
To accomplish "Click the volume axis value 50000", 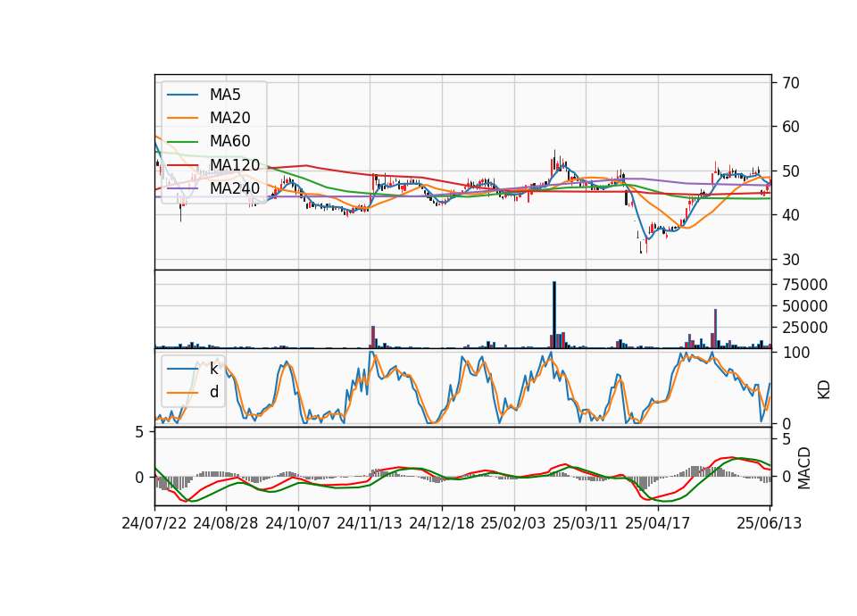I will 804,306.
